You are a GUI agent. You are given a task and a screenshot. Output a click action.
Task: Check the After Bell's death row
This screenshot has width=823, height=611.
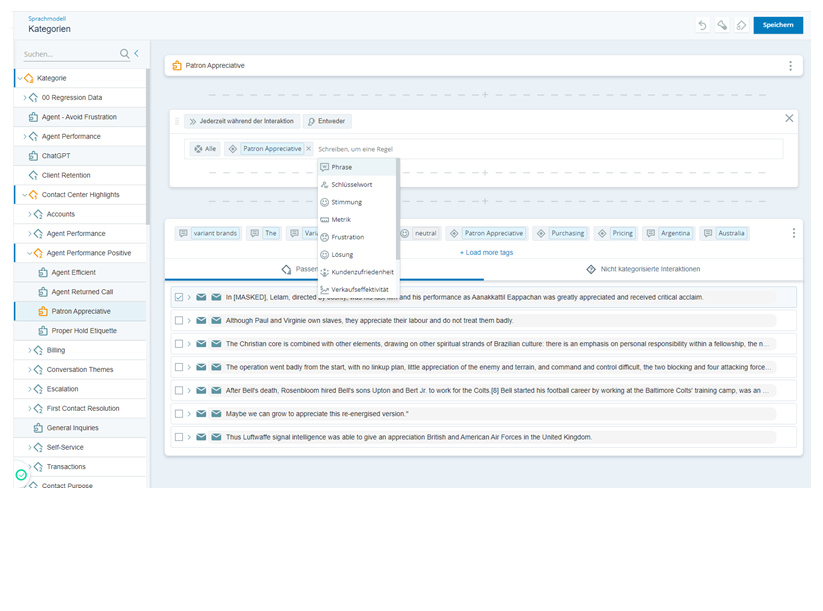[179, 391]
